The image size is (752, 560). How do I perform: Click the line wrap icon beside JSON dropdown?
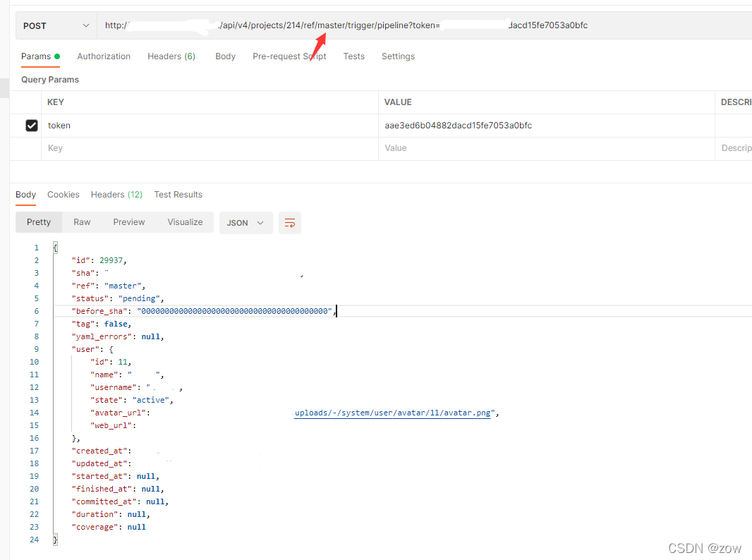click(x=289, y=221)
